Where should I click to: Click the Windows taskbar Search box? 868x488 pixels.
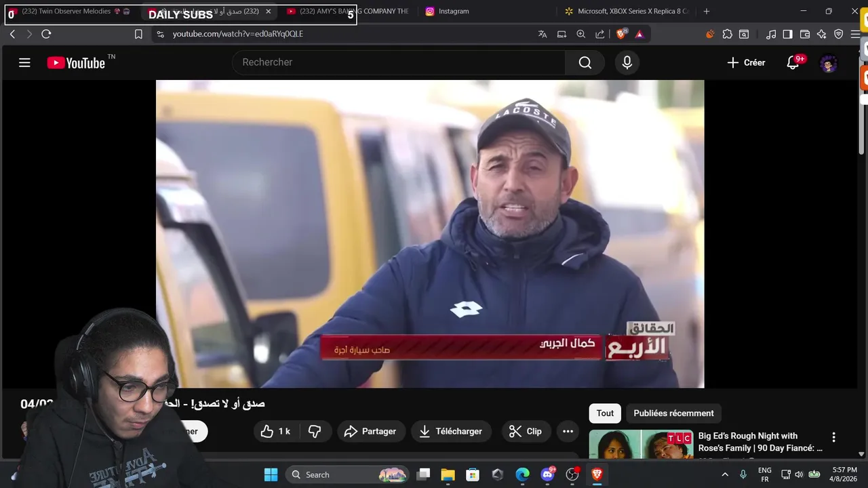point(348,474)
